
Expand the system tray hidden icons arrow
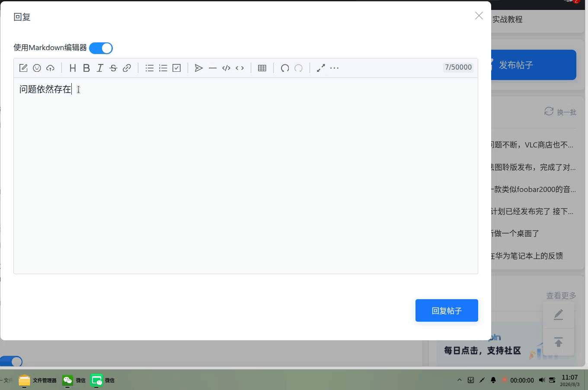[459, 380]
